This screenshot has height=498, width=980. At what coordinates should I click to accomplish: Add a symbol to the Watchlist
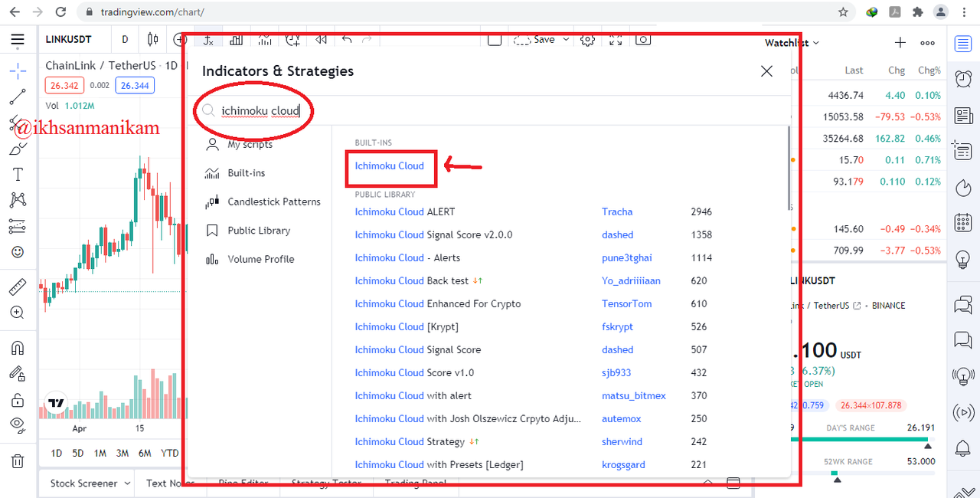[900, 43]
